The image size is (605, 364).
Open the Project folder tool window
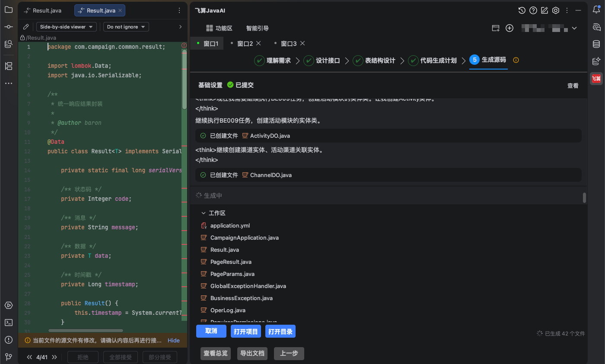(x=9, y=9)
